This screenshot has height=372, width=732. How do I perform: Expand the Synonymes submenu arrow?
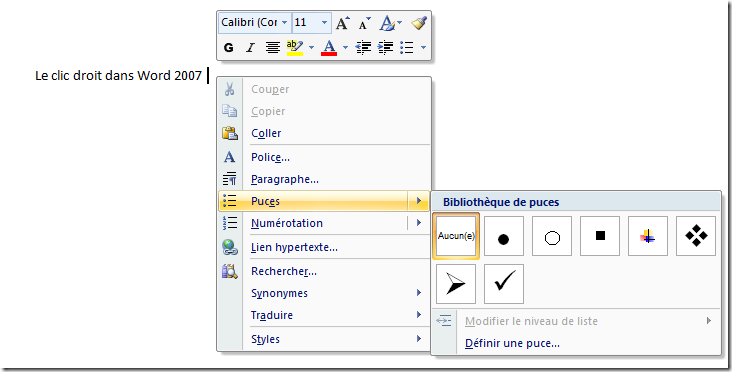click(419, 293)
